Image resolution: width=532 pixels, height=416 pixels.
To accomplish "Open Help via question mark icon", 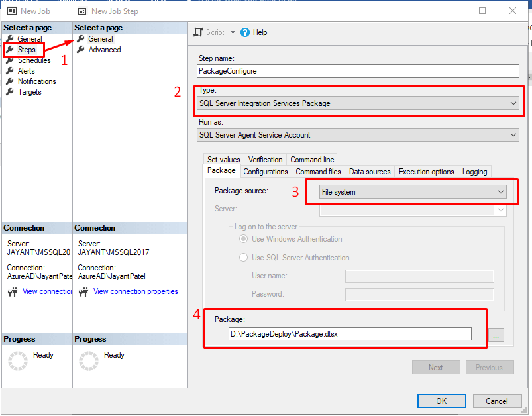I will click(245, 32).
